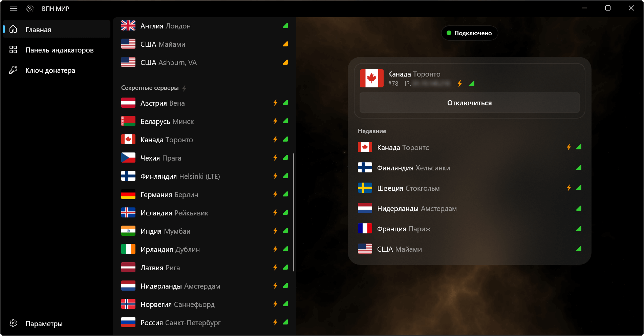Click lightning icon next to Секретные серверы
Image resolution: width=644 pixels, height=336 pixels.
coord(184,88)
